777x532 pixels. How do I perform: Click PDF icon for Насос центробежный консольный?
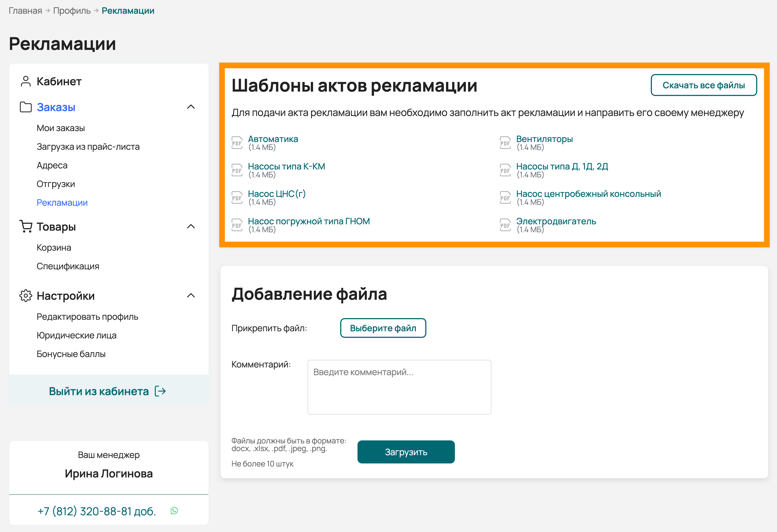pos(505,197)
